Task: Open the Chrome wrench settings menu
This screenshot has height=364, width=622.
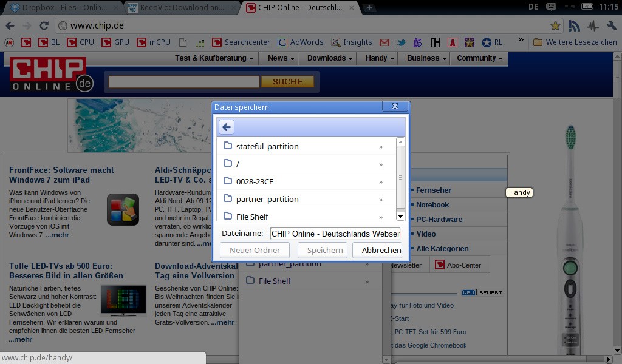Action: pyautogui.click(x=611, y=25)
